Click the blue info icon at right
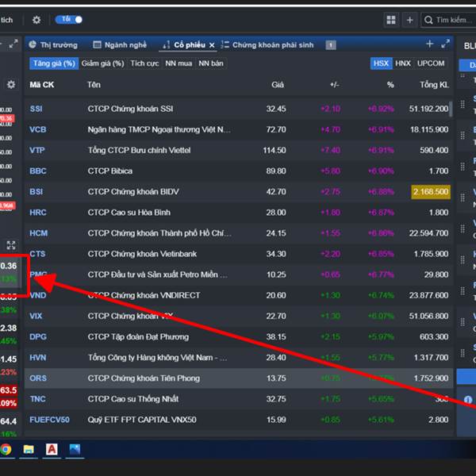This screenshot has height=476, width=476. point(468,400)
